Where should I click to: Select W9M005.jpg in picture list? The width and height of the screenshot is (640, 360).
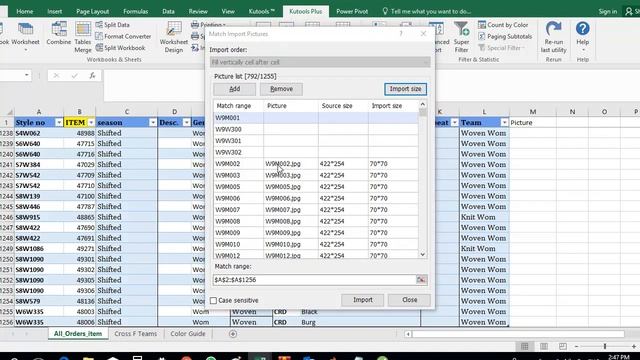(x=283, y=187)
